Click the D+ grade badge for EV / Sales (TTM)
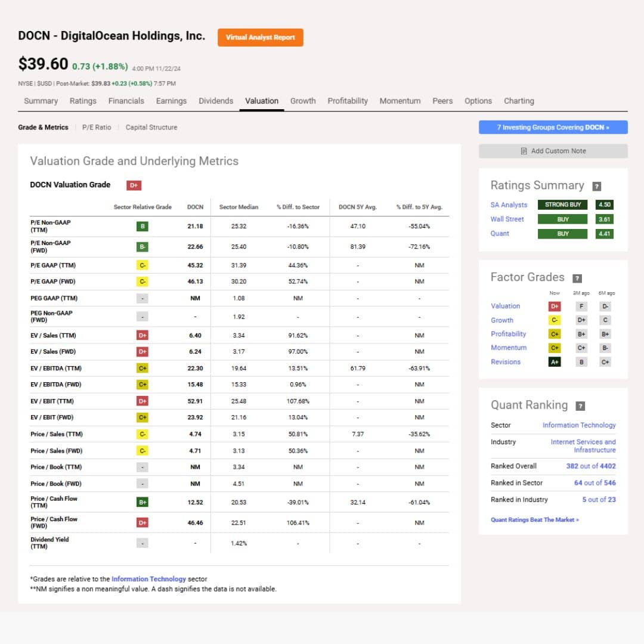644x644 pixels. click(143, 336)
